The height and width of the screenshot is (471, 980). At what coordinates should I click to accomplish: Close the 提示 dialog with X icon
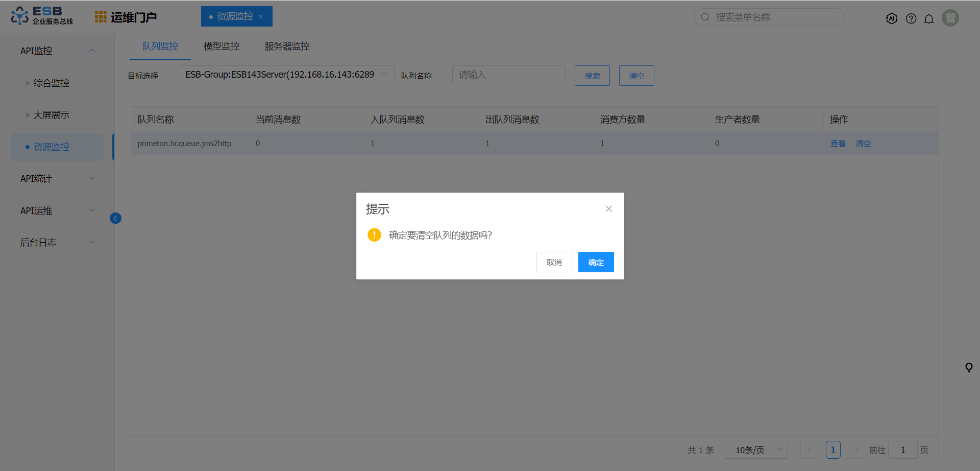click(x=608, y=209)
